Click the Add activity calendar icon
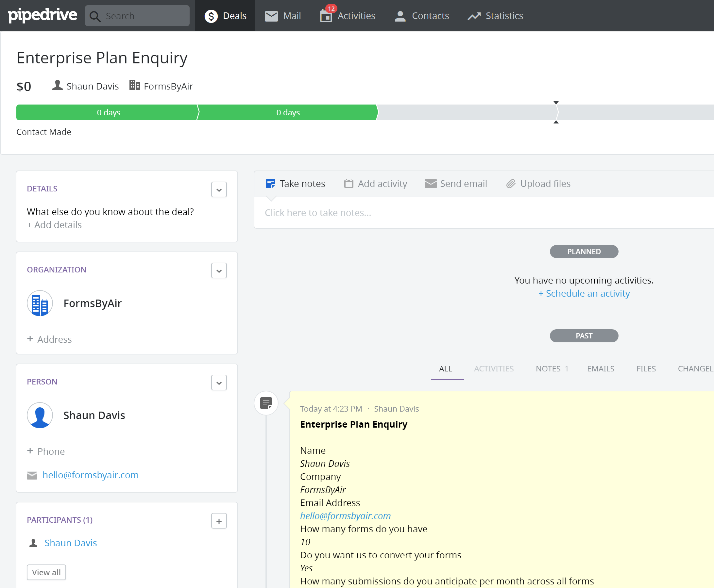Viewport: 714px width, 588px height. 348,184
